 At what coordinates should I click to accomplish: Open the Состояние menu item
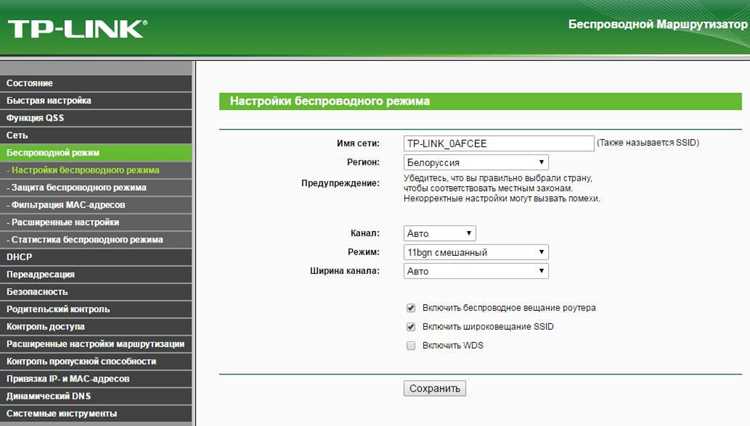[x=96, y=83]
